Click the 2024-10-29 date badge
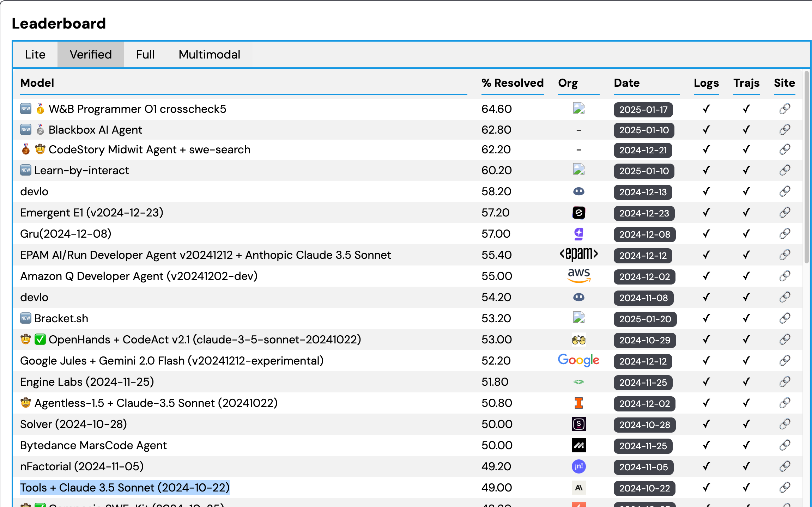The height and width of the screenshot is (507, 812). (x=645, y=340)
